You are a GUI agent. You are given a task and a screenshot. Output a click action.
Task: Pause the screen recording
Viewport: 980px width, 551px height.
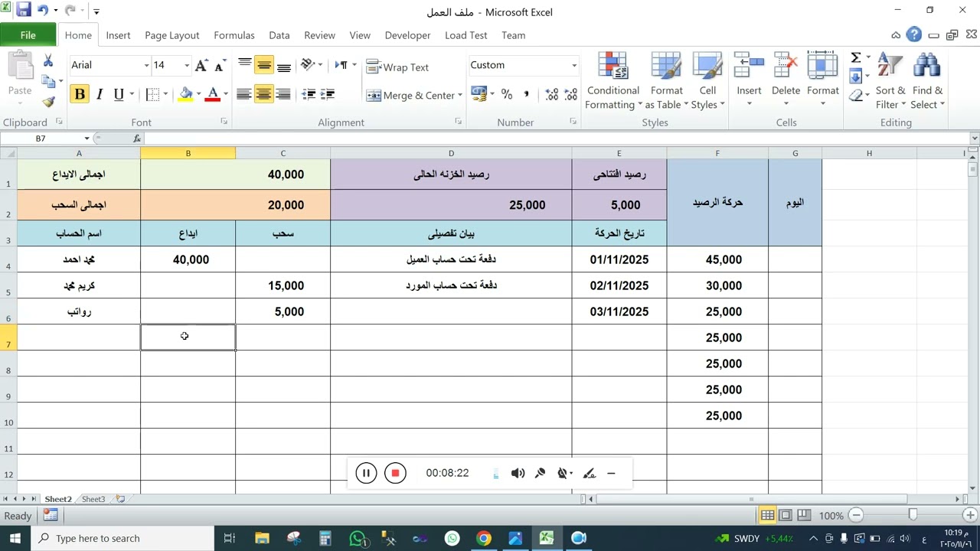pos(366,473)
